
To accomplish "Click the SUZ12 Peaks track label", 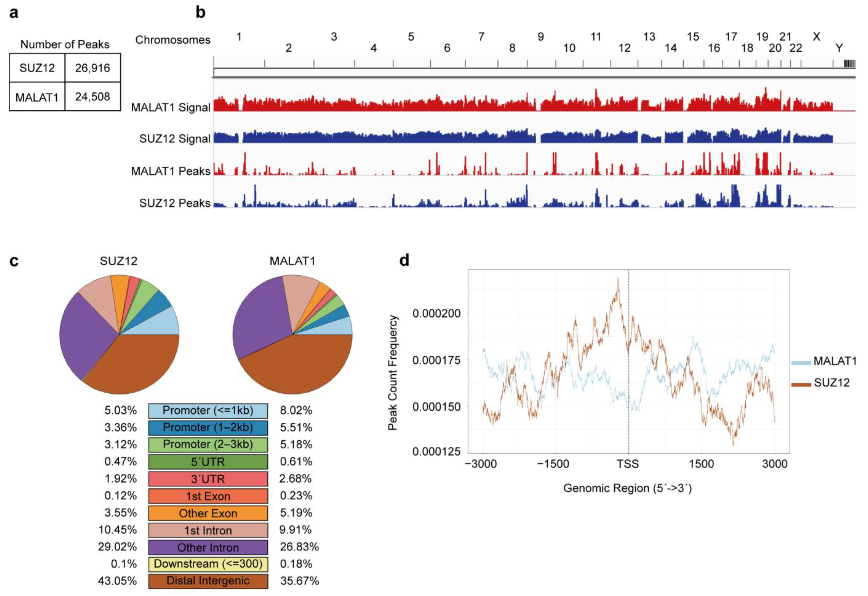I will 175,203.
